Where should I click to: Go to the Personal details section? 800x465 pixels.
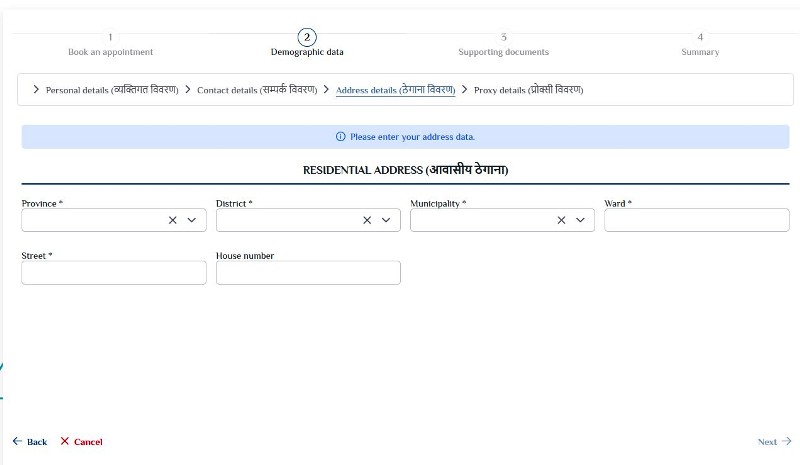click(x=112, y=90)
